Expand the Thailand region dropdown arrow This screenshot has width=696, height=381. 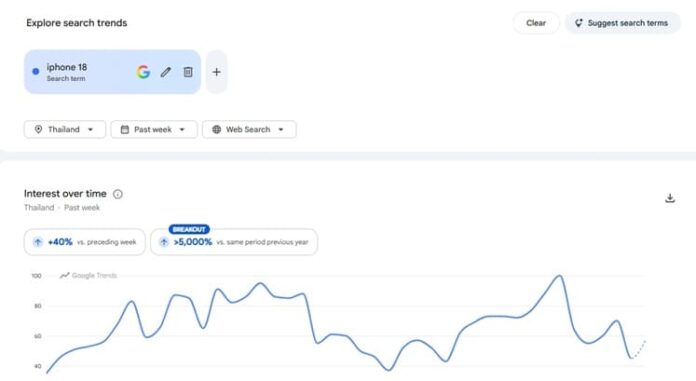(x=91, y=130)
